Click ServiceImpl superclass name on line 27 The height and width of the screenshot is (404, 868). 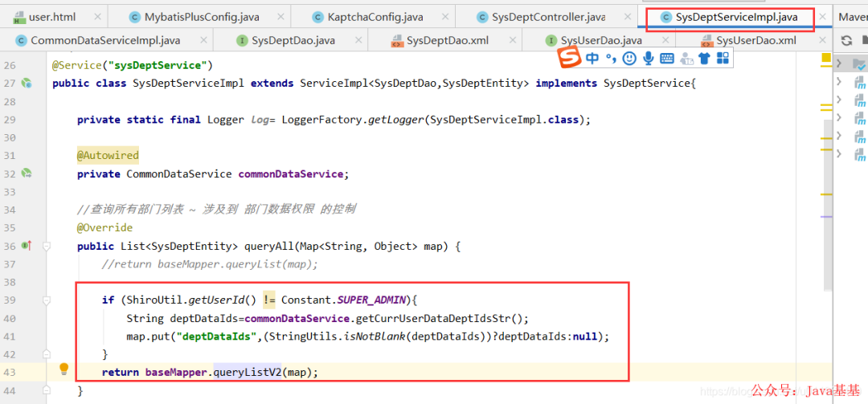tap(334, 84)
